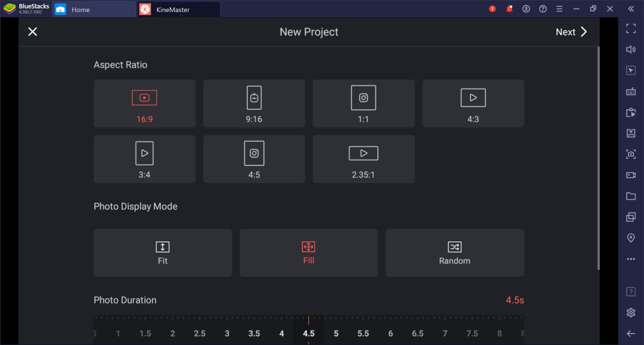Close the New Project dialog with X
The width and height of the screenshot is (644, 345).
pyautogui.click(x=33, y=32)
